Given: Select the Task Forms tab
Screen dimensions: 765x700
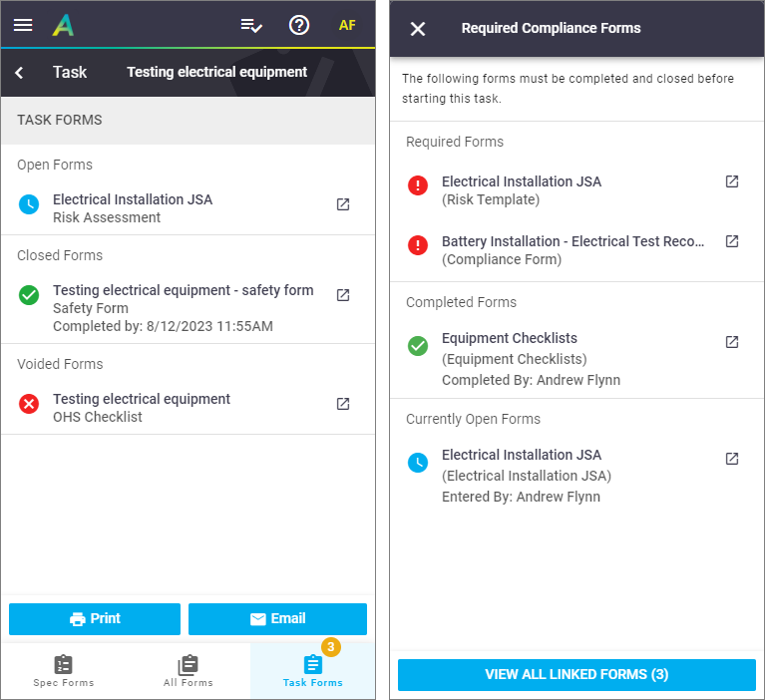Looking at the screenshot, I should coord(313,671).
